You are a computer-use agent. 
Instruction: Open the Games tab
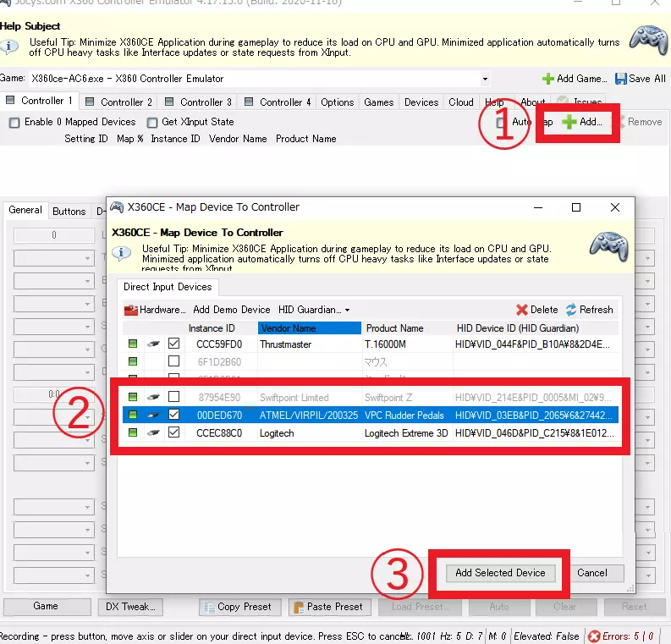click(x=379, y=102)
